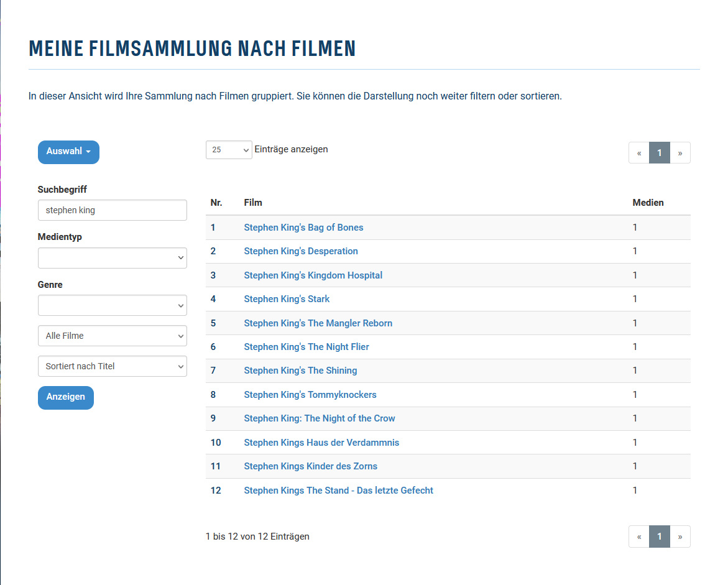Open Stephen Kings The Stand - Das letzte Gefecht
The width and height of the screenshot is (728, 585).
(338, 491)
